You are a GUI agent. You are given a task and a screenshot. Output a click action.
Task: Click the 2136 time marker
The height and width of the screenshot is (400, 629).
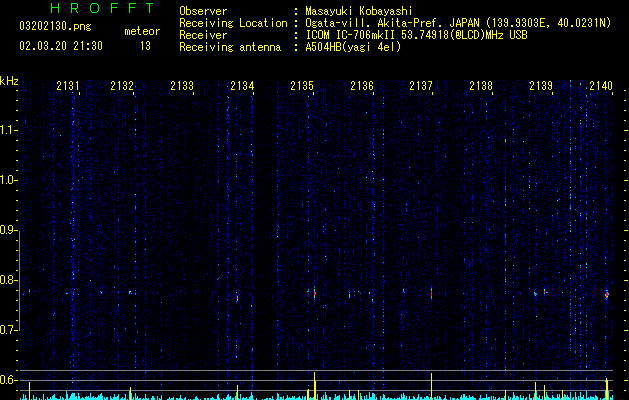click(362, 85)
